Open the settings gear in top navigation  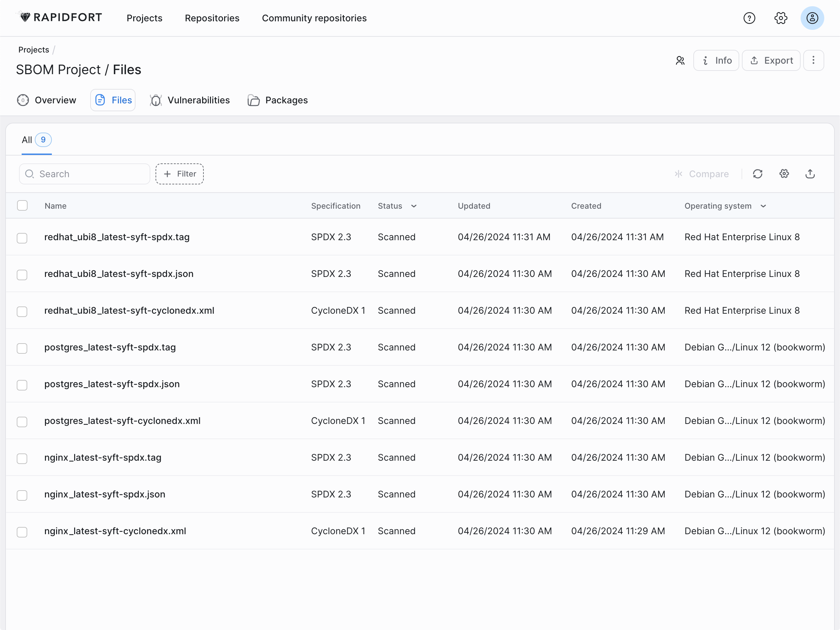pos(780,18)
